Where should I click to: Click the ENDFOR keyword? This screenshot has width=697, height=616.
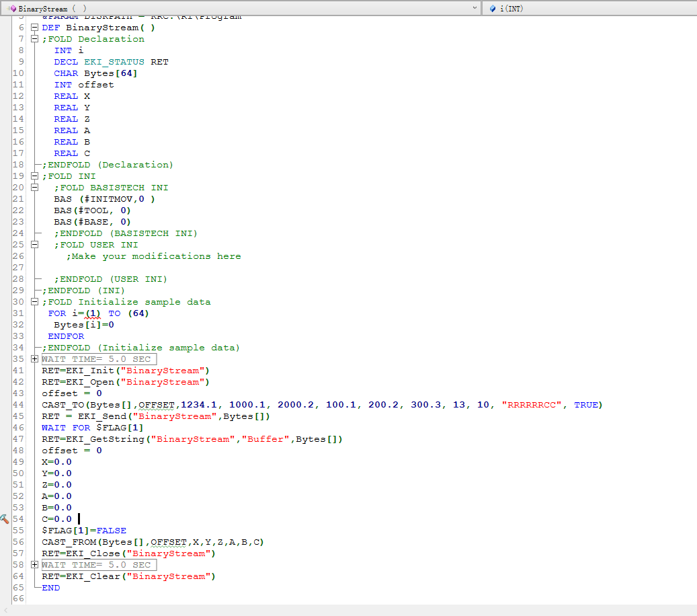click(x=66, y=336)
